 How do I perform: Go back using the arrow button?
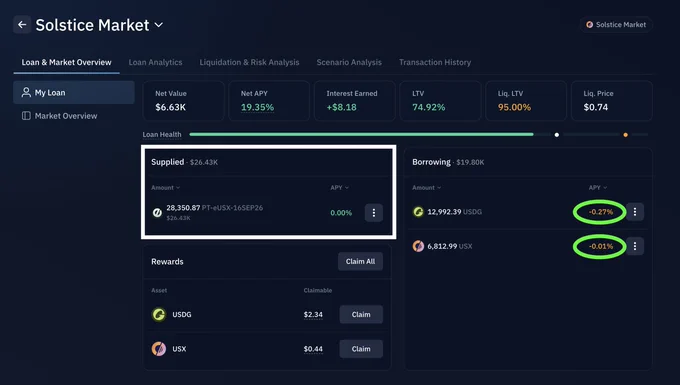coord(22,25)
